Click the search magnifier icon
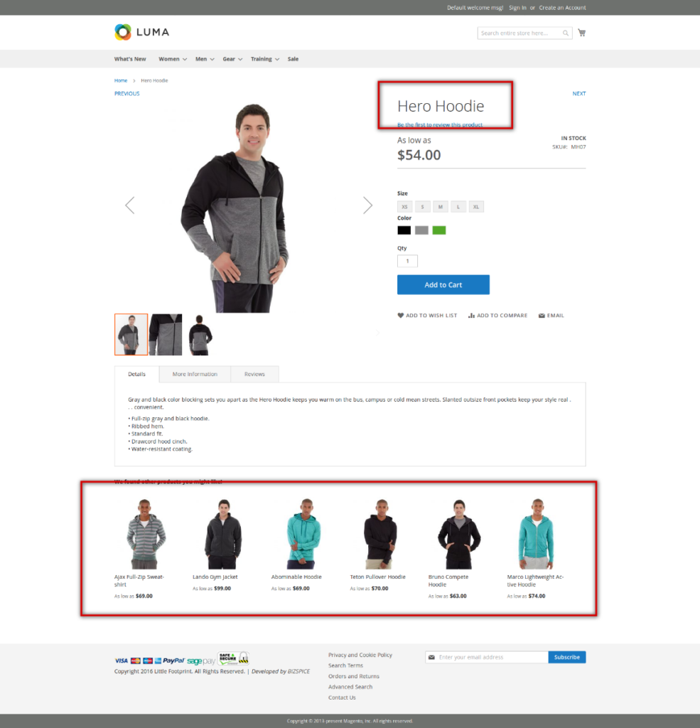The width and height of the screenshot is (700, 728). coord(566,33)
